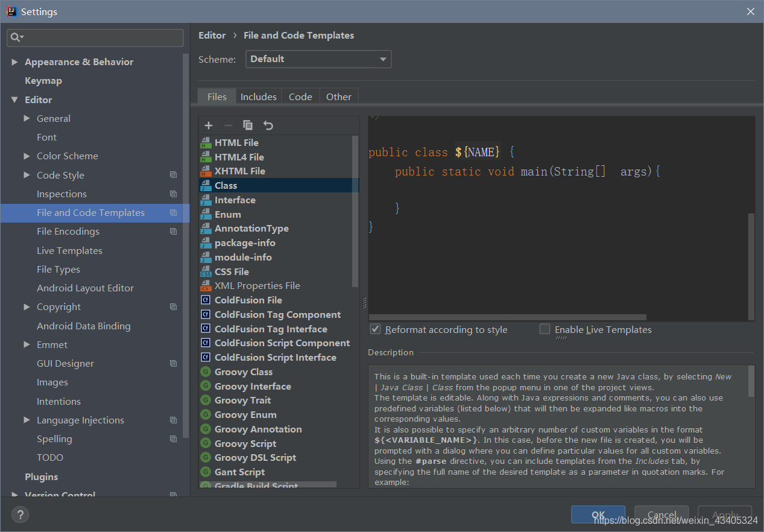Click the copy template icon

point(248,125)
